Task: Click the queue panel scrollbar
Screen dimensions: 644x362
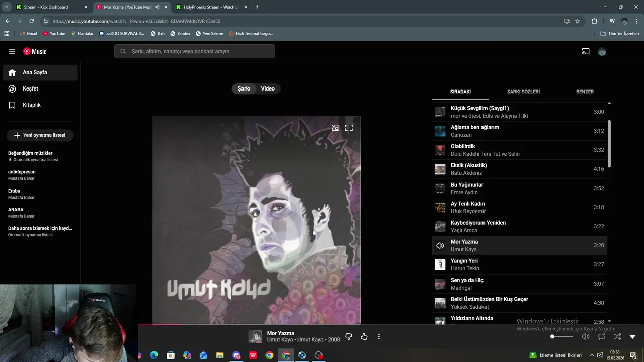Action: coord(609,144)
